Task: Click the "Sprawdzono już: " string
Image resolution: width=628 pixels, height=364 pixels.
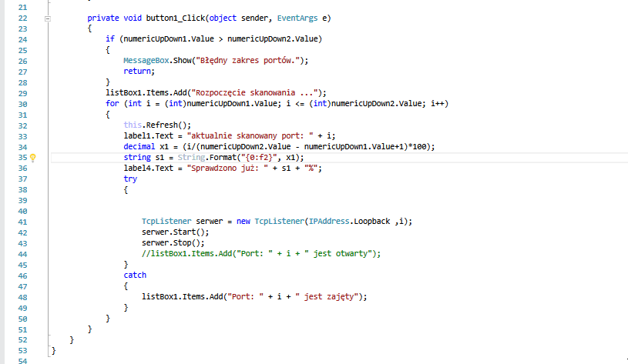Action: pyautogui.click(x=227, y=169)
